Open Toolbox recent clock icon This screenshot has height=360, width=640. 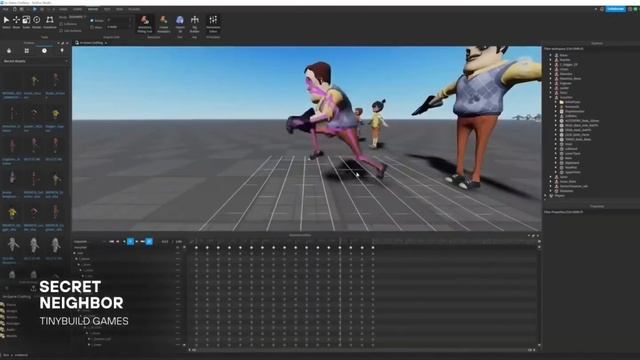[44, 51]
